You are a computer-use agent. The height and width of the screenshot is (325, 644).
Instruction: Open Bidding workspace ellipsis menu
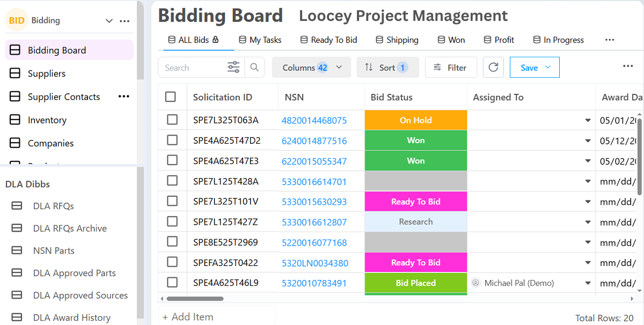125,21
